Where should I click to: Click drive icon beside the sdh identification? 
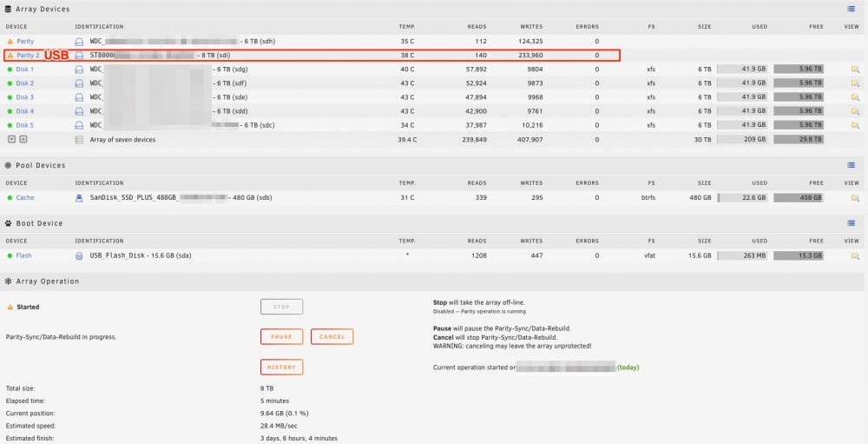tap(79, 42)
